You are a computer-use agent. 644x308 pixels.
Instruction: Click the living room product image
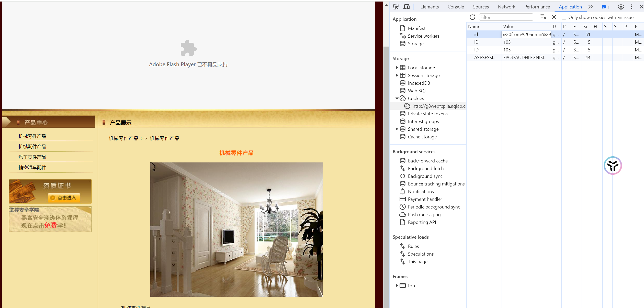(x=236, y=229)
